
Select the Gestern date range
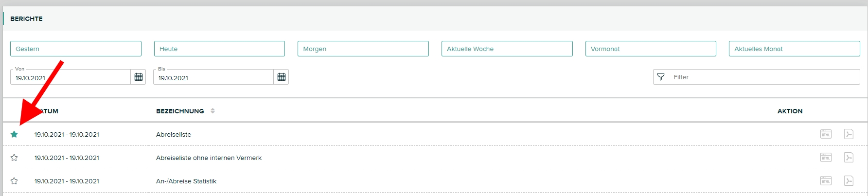pos(76,49)
